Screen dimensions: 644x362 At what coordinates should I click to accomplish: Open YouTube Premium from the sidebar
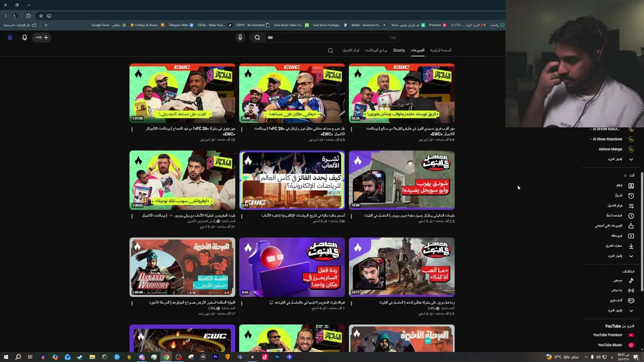coord(613,335)
